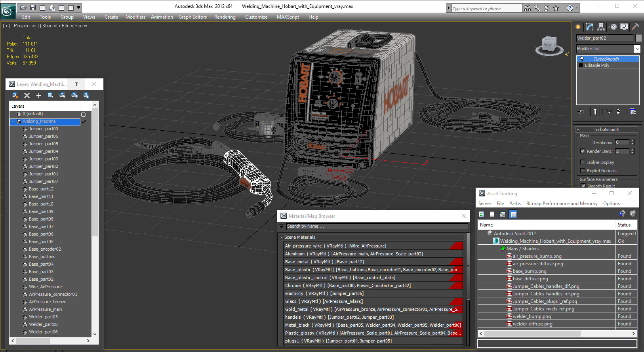Click the Layers column header
This screenshot has width=644, height=352.
point(45,106)
